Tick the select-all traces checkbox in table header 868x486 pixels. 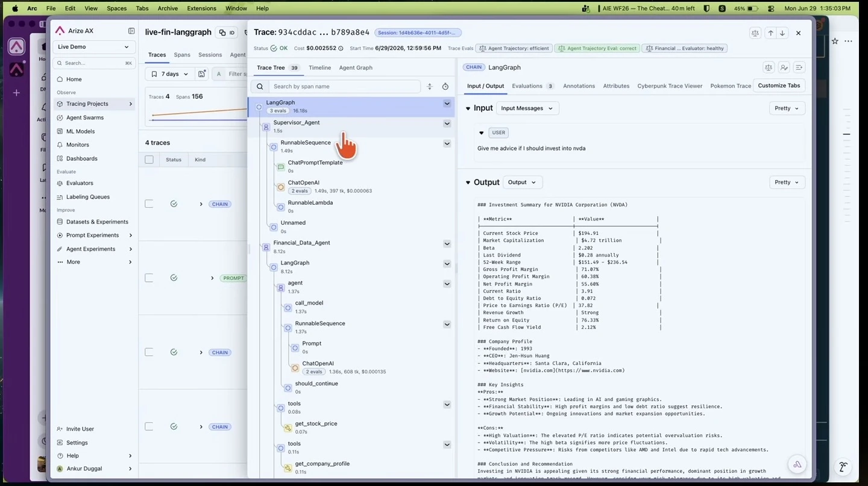pyautogui.click(x=149, y=160)
